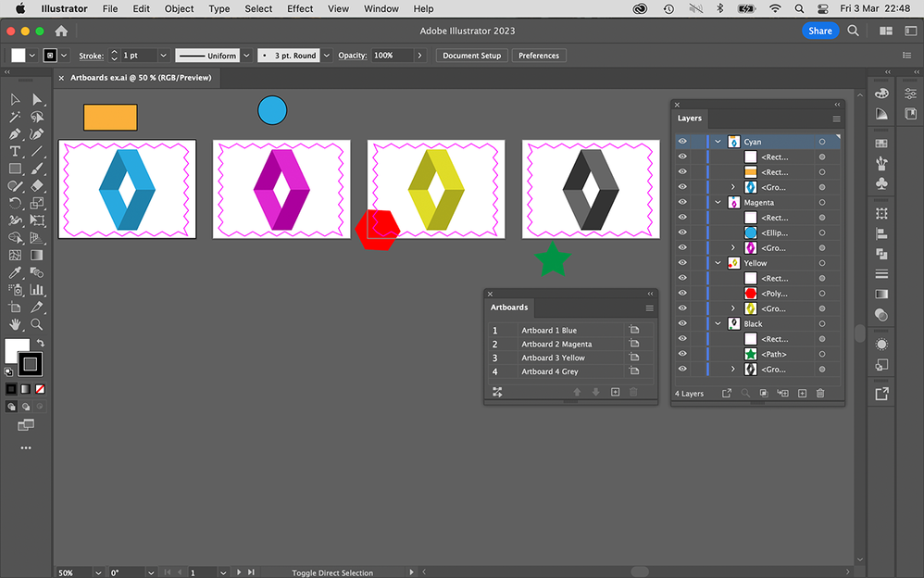Toggle visibility of Cyan layer
This screenshot has height=578, width=924.
tap(682, 142)
